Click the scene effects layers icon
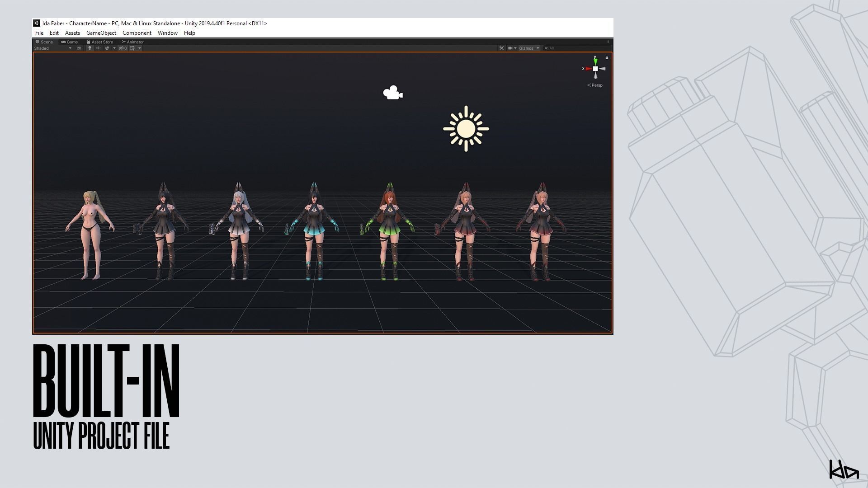Image resolution: width=868 pixels, height=488 pixels. point(107,48)
